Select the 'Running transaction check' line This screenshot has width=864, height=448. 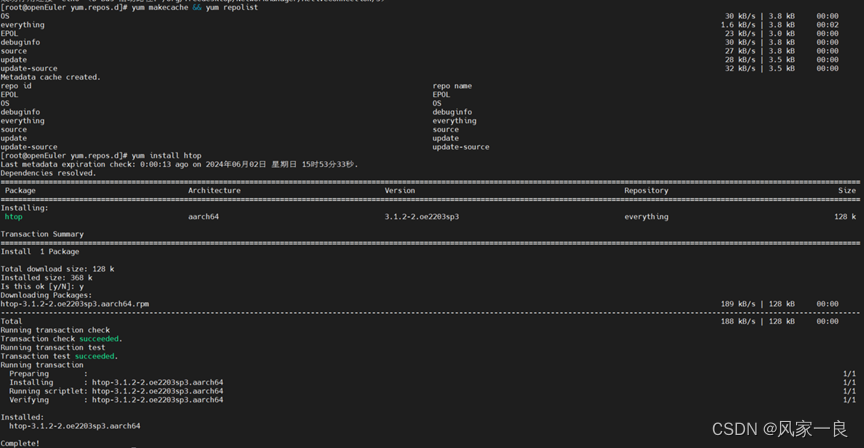(x=55, y=331)
